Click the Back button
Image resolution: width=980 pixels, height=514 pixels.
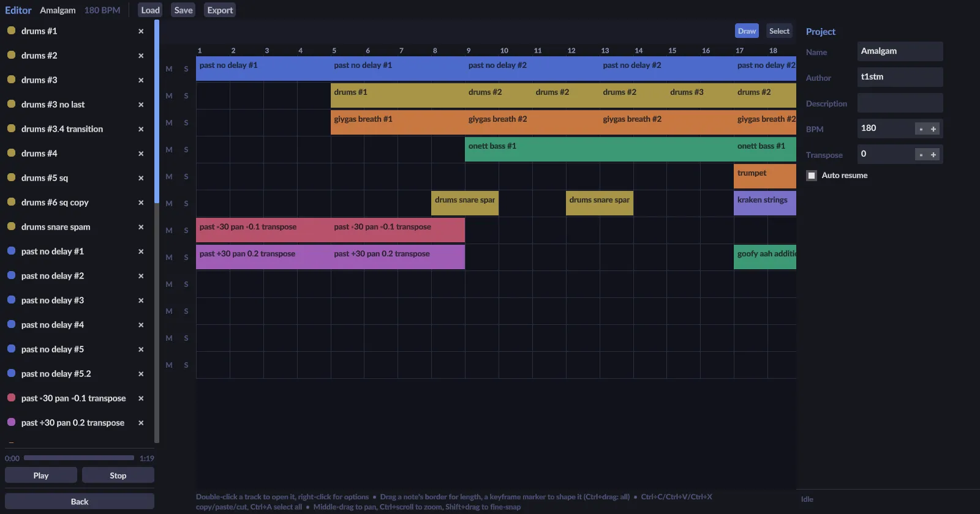point(80,501)
